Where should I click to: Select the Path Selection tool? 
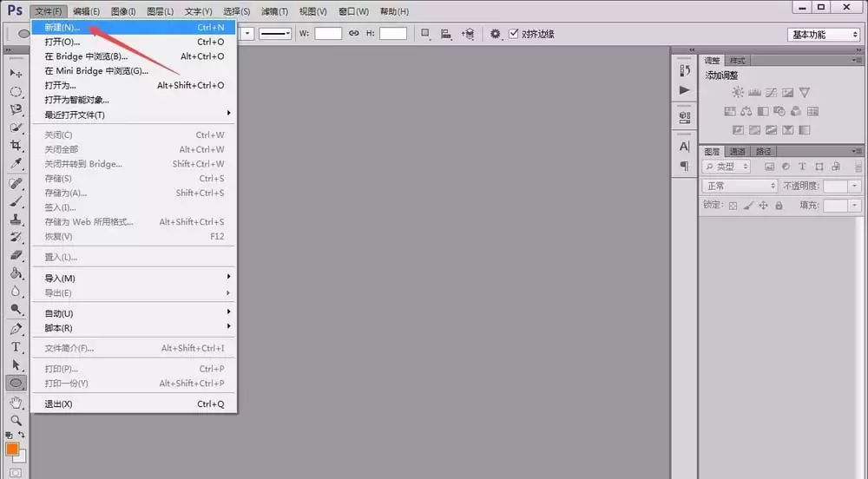(16, 365)
